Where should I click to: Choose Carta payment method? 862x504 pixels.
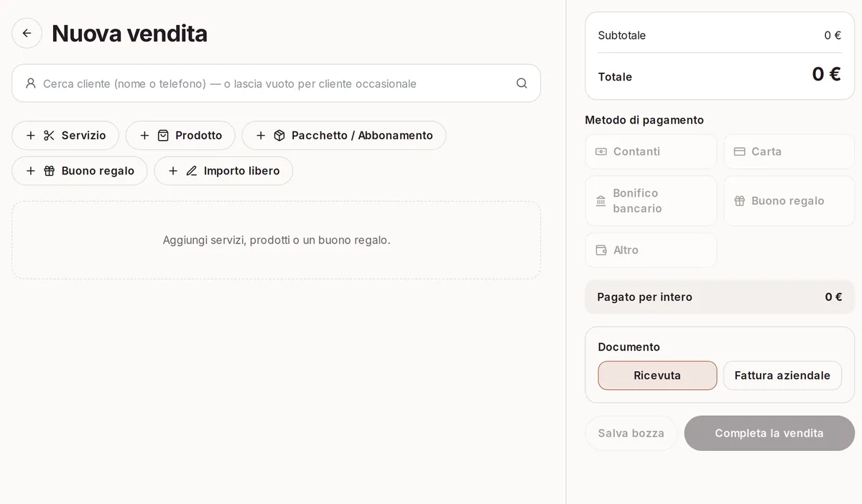click(x=789, y=151)
